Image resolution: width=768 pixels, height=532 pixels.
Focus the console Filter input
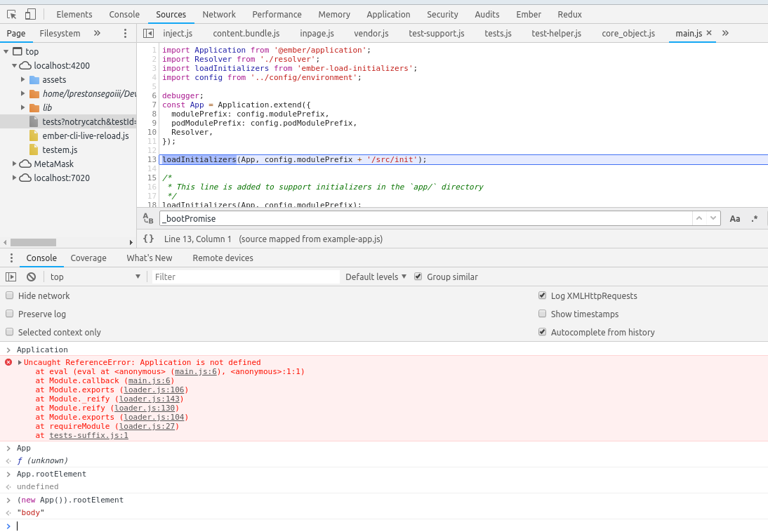point(246,277)
